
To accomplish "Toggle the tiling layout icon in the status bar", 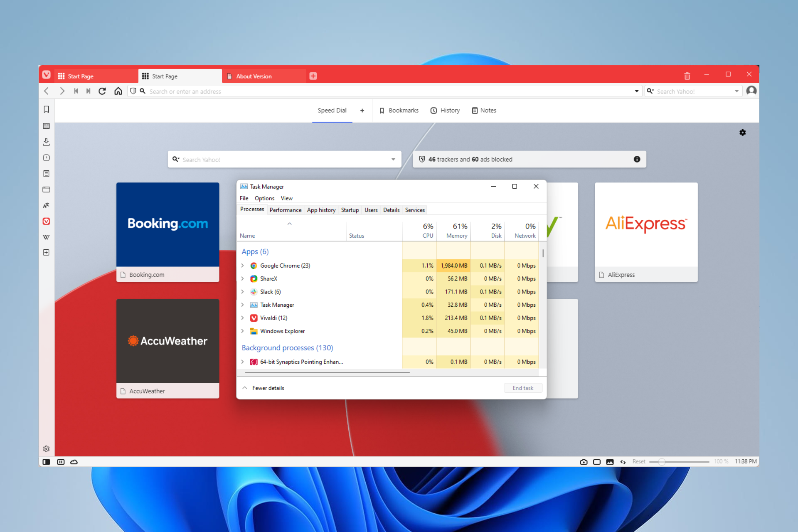I will click(x=61, y=462).
